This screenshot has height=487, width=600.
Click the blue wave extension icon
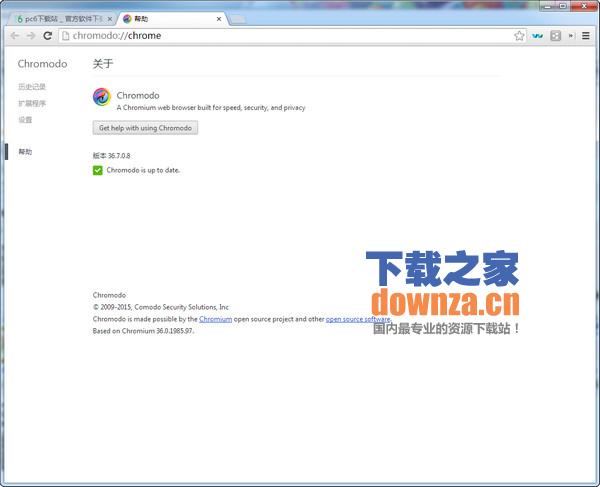pyautogui.click(x=537, y=36)
